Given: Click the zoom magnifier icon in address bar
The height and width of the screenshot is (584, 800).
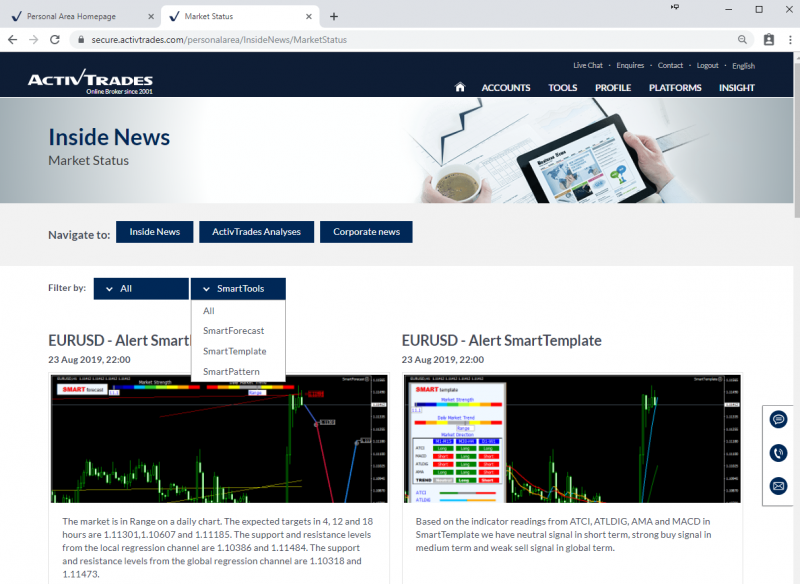Looking at the screenshot, I should tap(742, 40).
